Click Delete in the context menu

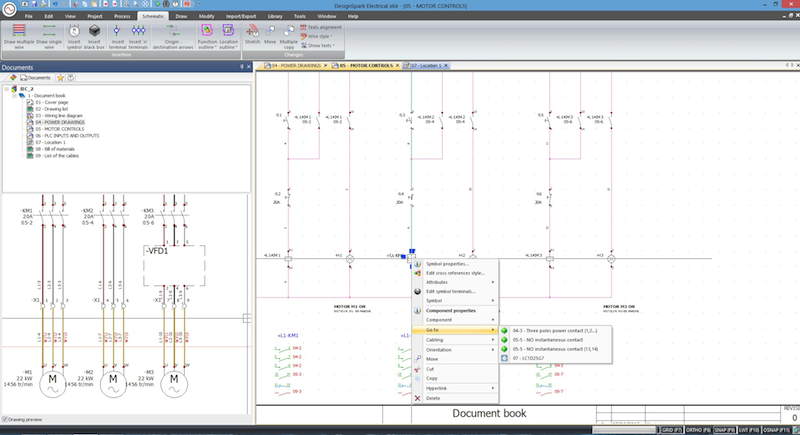455,398
